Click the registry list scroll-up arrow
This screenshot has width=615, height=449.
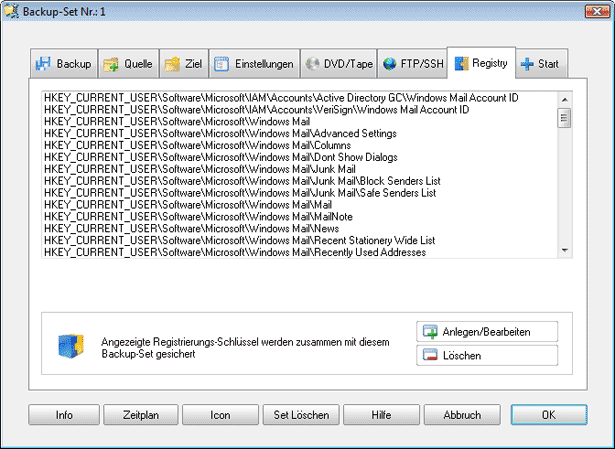click(564, 100)
